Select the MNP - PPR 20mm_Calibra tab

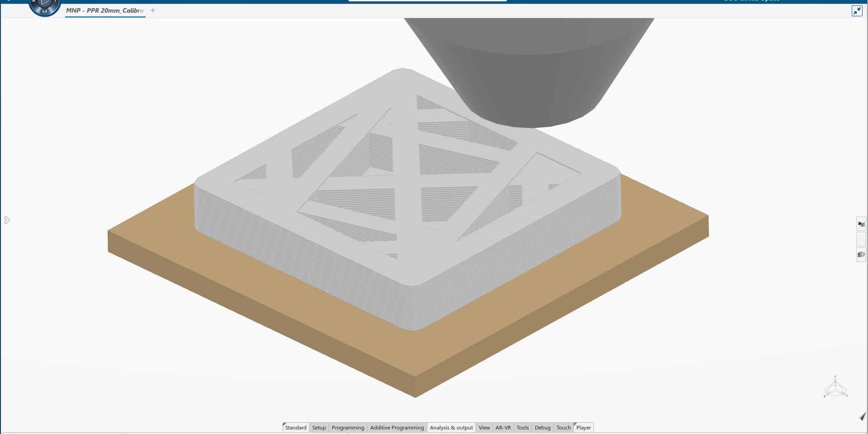point(105,10)
